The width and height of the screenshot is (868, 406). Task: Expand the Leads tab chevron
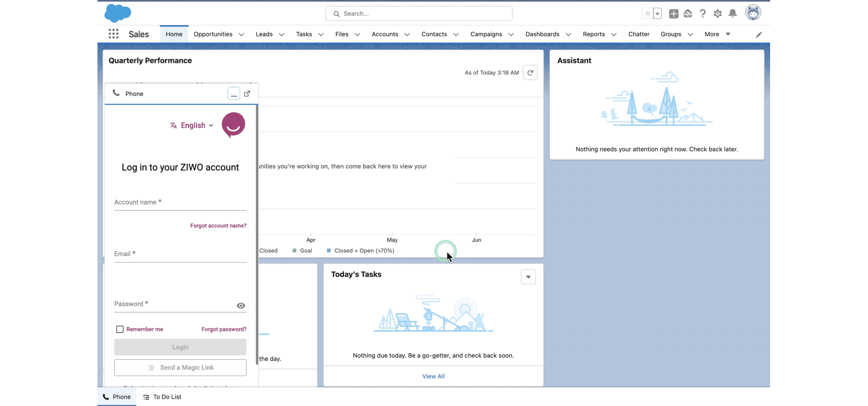click(x=281, y=34)
